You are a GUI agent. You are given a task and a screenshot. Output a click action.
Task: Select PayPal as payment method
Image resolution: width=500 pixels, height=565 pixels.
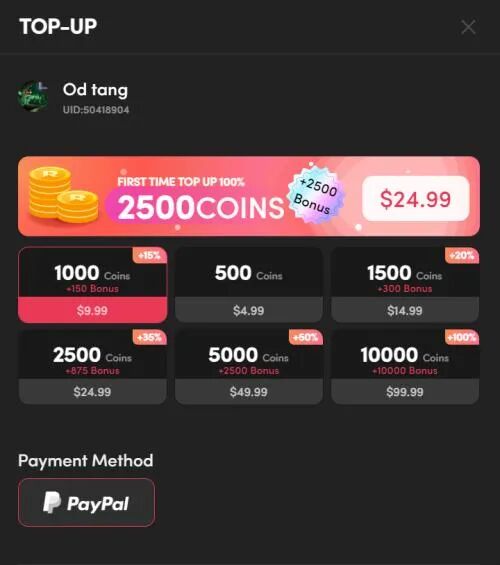[x=86, y=503]
